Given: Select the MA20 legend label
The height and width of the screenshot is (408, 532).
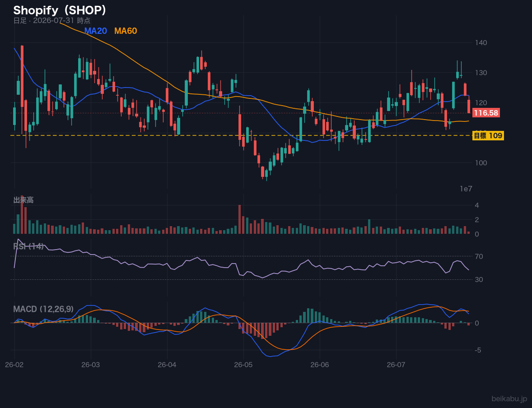Looking at the screenshot, I should tap(95, 31).
